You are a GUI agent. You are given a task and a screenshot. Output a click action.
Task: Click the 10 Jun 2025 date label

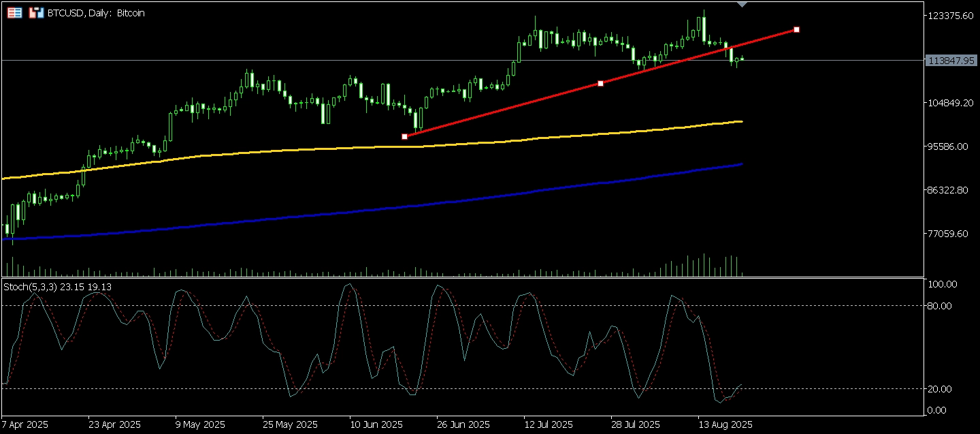(x=376, y=424)
